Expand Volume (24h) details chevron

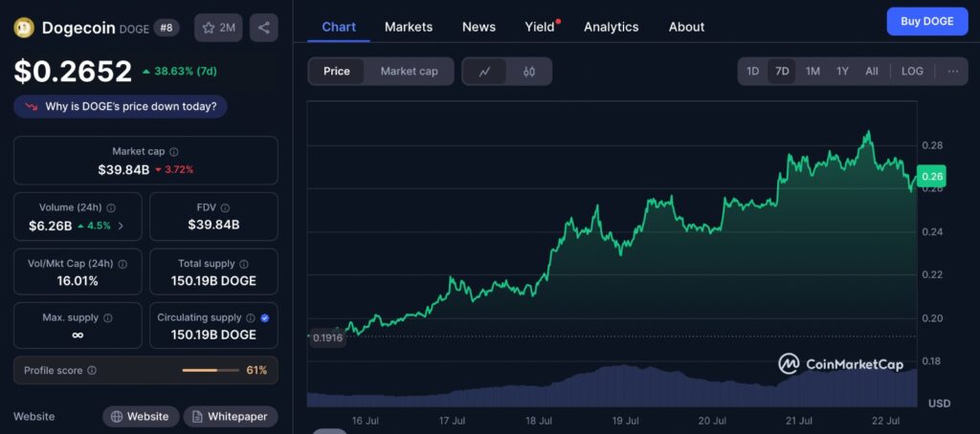click(x=121, y=226)
